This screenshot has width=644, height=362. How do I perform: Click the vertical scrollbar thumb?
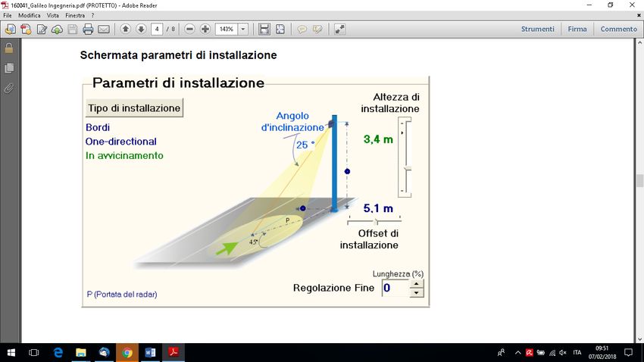pyautogui.click(x=639, y=180)
